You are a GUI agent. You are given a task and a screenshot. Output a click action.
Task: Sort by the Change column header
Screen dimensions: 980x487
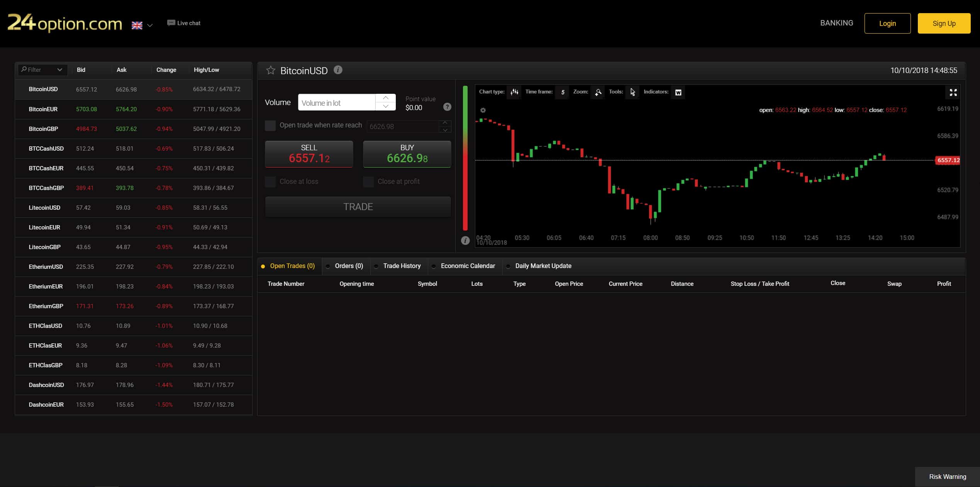[x=166, y=70]
